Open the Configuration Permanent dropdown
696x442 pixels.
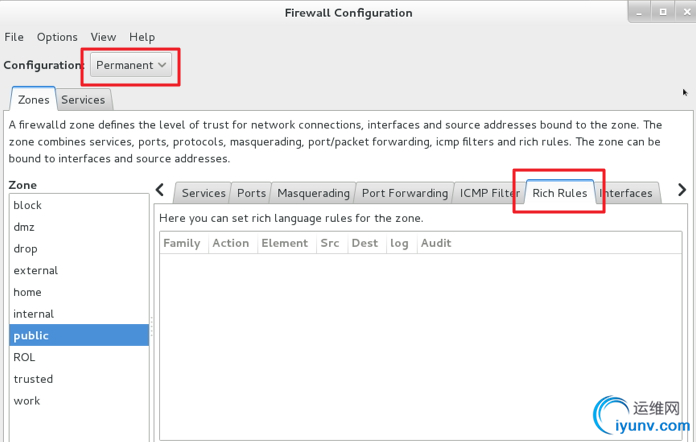(x=132, y=65)
